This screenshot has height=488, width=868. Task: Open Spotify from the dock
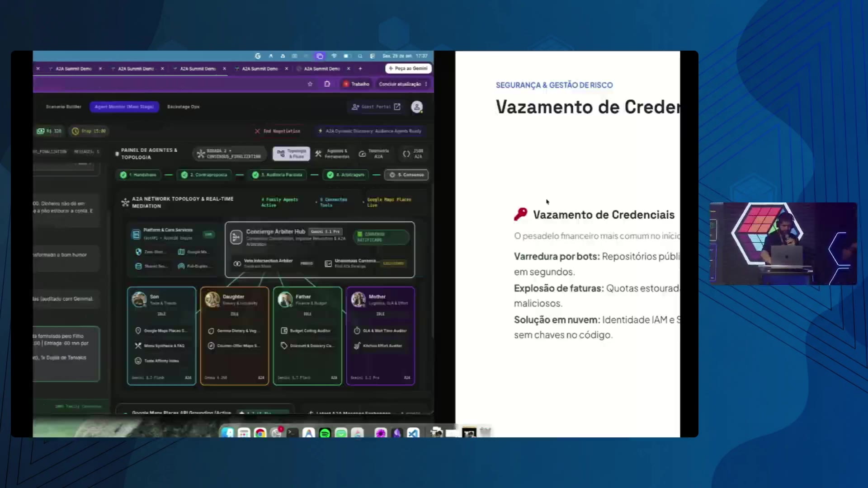[325, 433]
